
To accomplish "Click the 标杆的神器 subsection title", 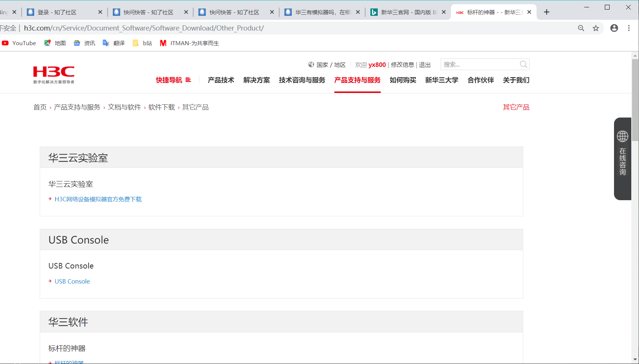I will pyautogui.click(x=67, y=348).
